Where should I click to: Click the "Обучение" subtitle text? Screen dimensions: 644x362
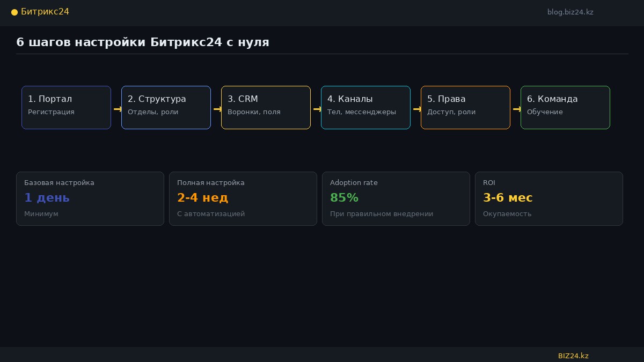[x=545, y=112]
